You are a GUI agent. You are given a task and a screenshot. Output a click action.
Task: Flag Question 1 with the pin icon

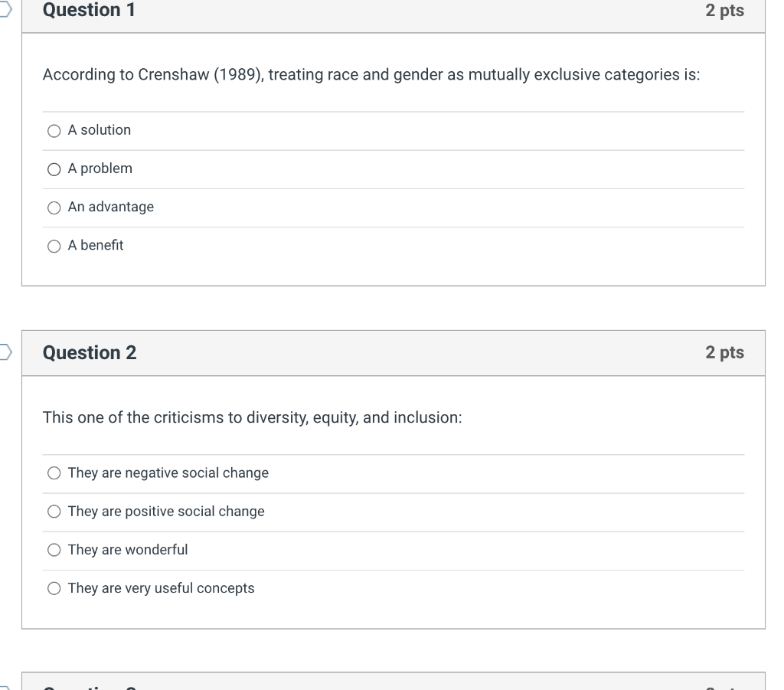5,8
